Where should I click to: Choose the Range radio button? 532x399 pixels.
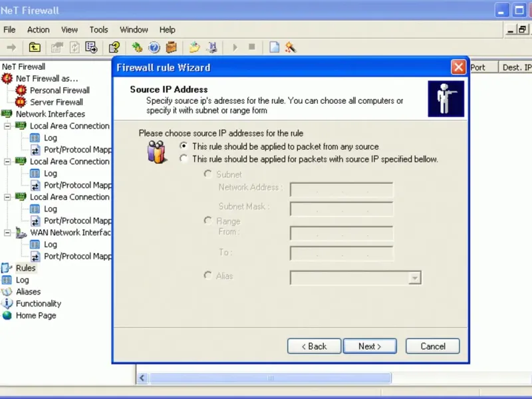tap(207, 221)
